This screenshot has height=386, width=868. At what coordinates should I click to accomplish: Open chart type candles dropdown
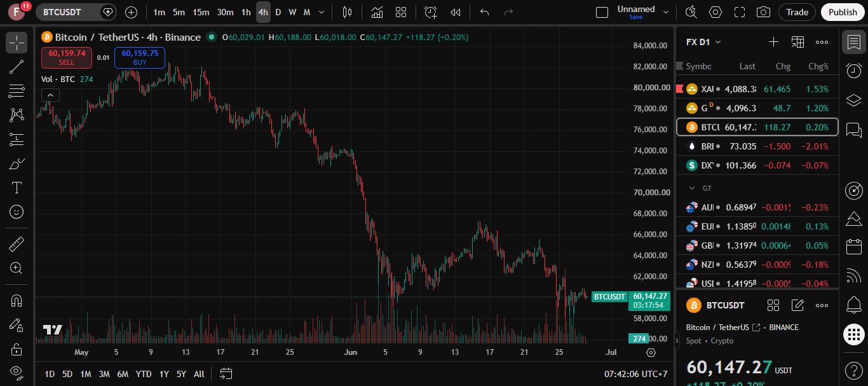pyautogui.click(x=347, y=12)
